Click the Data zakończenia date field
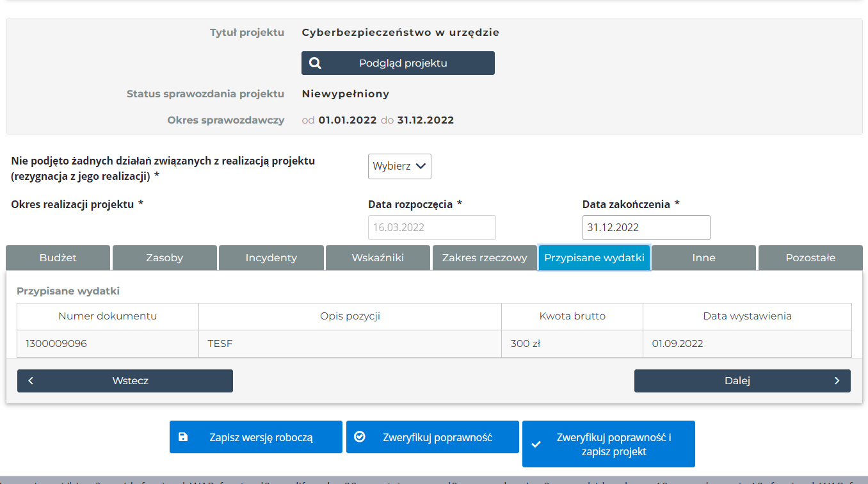The height and width of the screenshot is (484, 868). click(646, 227)
